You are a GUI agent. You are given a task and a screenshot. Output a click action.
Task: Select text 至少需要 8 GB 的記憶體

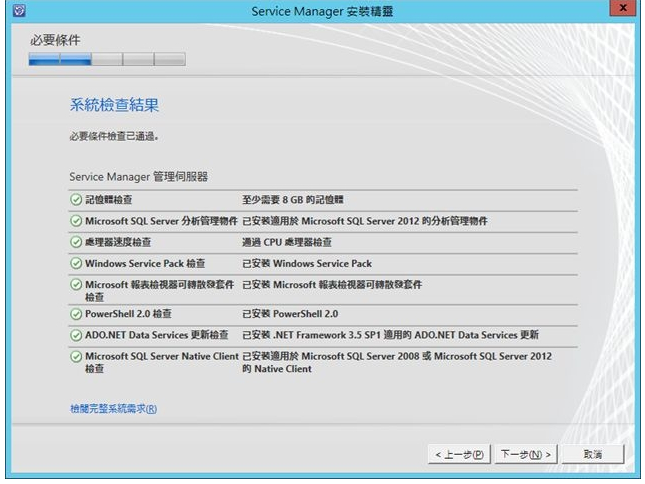[292, 200]
